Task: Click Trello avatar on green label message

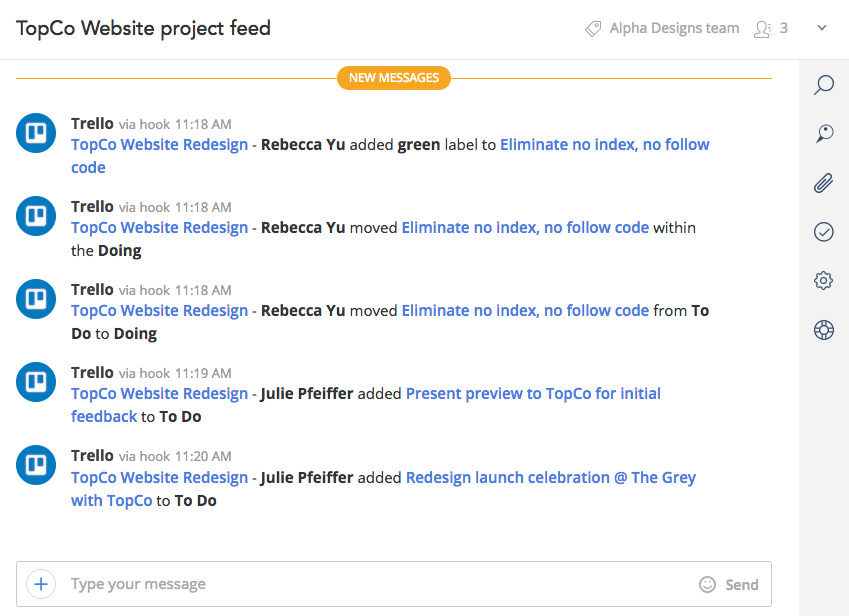Action: [x=36, y=133]
